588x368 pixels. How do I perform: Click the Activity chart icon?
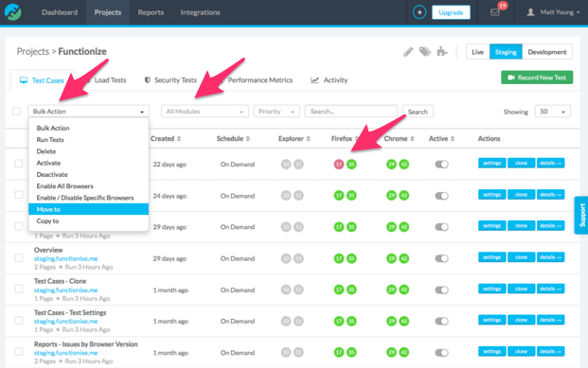(314, 80)
